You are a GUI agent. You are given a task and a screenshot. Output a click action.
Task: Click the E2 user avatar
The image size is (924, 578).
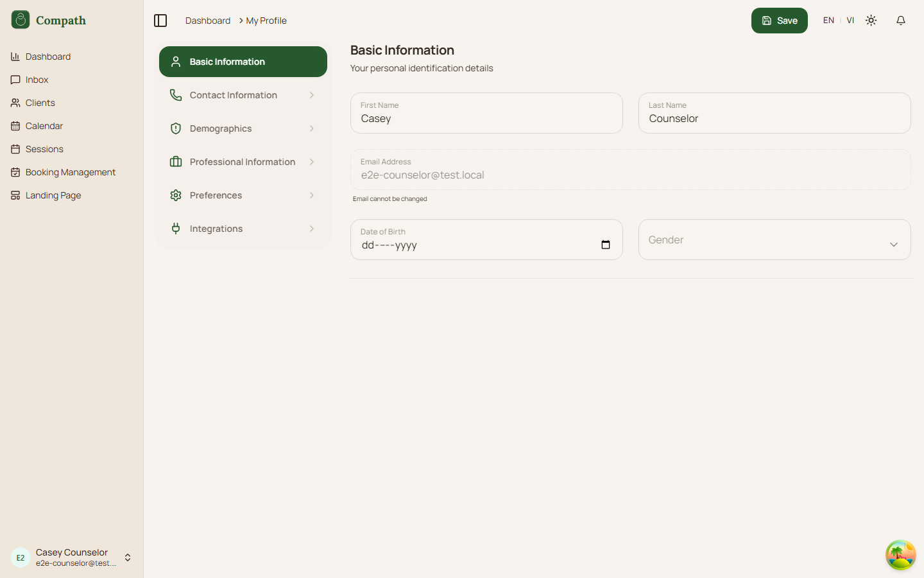pyautogui.click(x=21, y=557)
